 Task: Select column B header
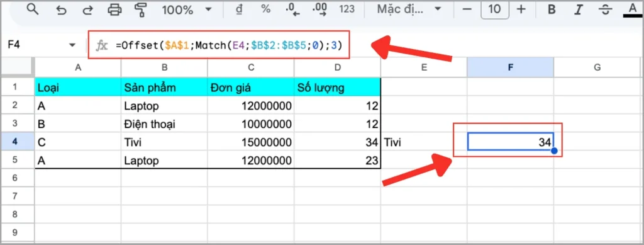[x=164, y=67]
